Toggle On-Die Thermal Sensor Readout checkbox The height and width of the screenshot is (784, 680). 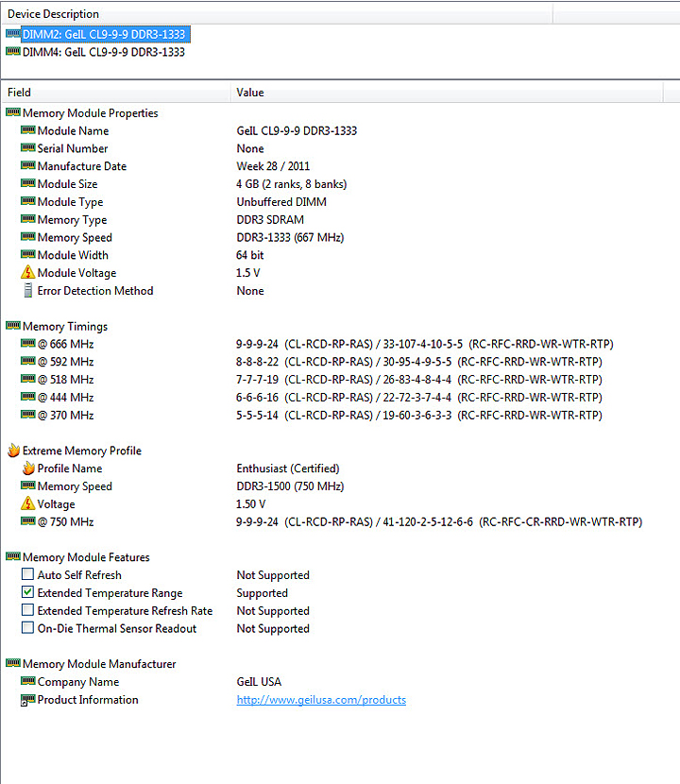click(28, 627)
